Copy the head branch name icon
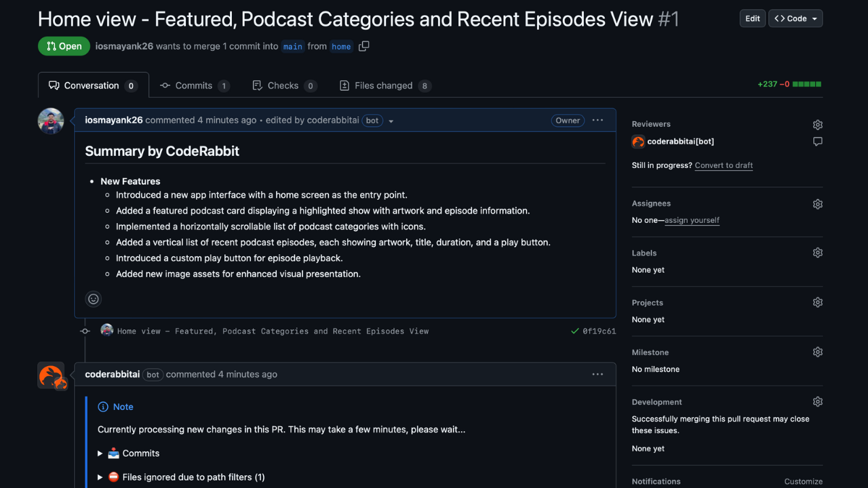 [x=364, y=46]
